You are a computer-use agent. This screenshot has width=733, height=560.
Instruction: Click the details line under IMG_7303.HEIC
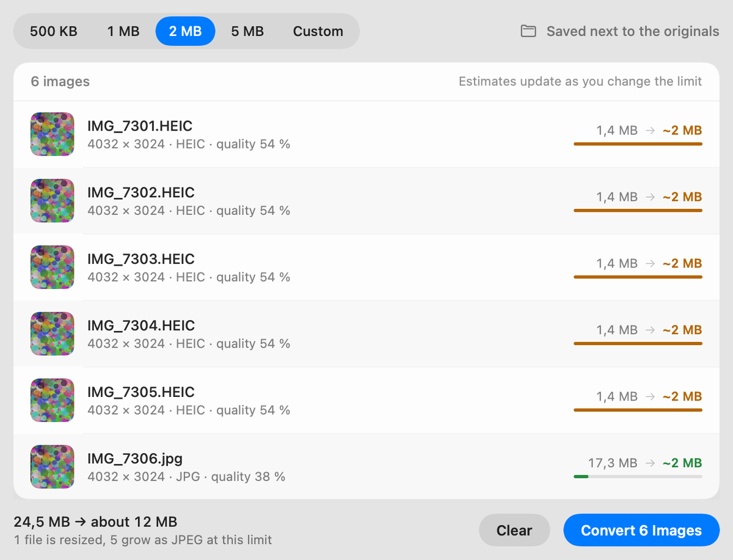click(189, 277)
